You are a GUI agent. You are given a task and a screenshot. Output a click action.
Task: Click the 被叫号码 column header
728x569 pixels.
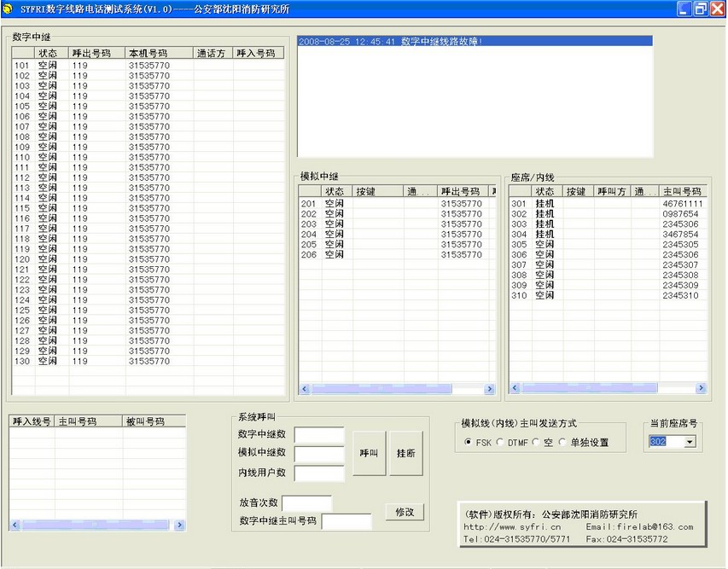pyautogui.click(x=154, y=421)
